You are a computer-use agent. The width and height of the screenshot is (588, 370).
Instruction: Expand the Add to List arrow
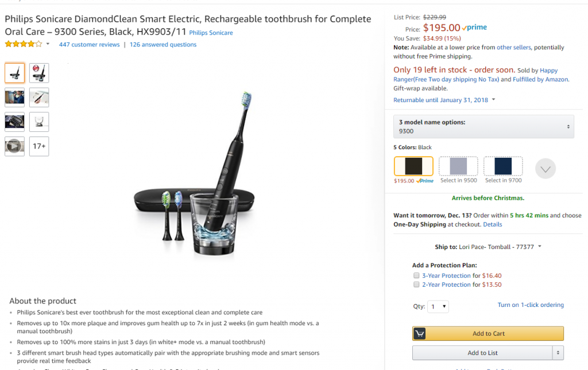(558, 353)
